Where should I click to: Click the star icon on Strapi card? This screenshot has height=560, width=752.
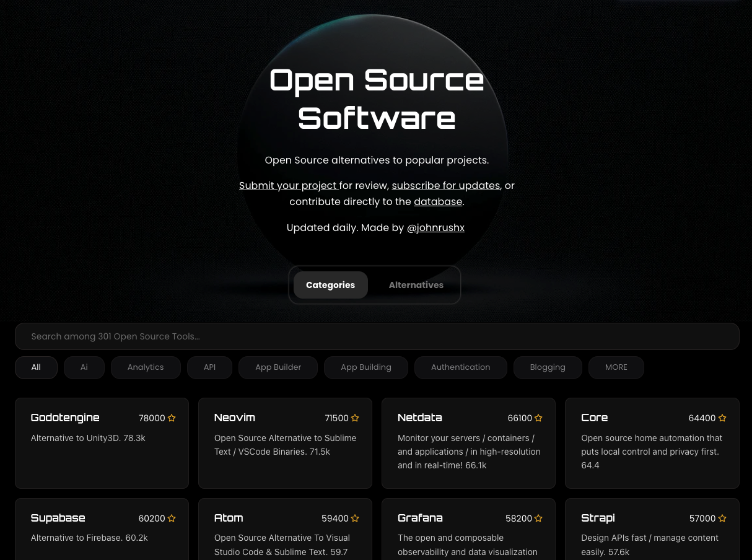[x=722, y=518]
